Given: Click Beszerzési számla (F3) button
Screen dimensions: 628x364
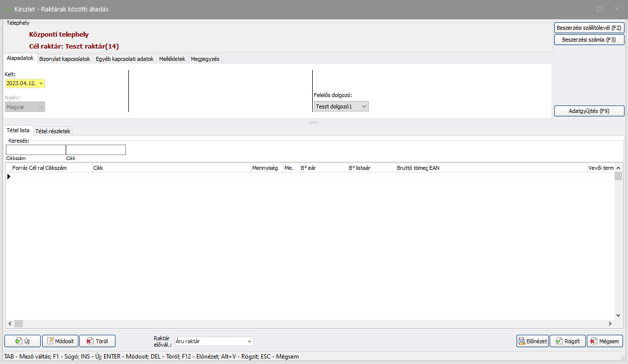Looking at the screenshot, I should tap(588, 40).
